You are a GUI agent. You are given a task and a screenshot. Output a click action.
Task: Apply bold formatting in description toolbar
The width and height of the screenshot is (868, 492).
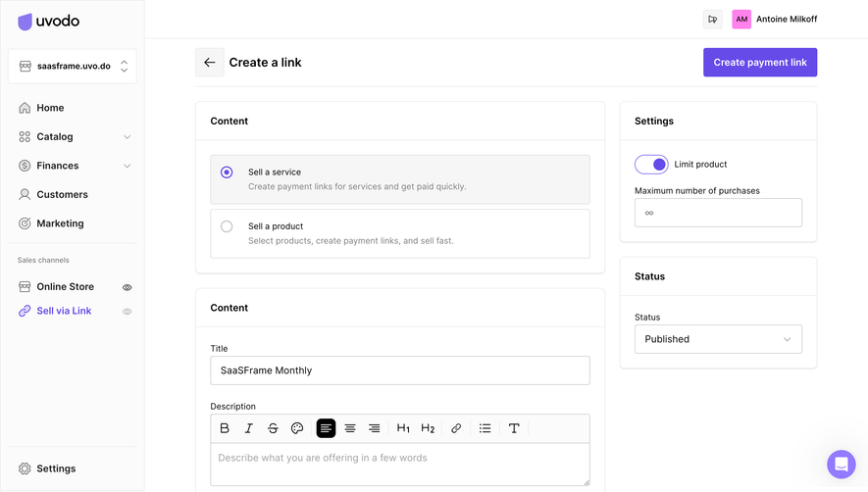pos(225,428)
